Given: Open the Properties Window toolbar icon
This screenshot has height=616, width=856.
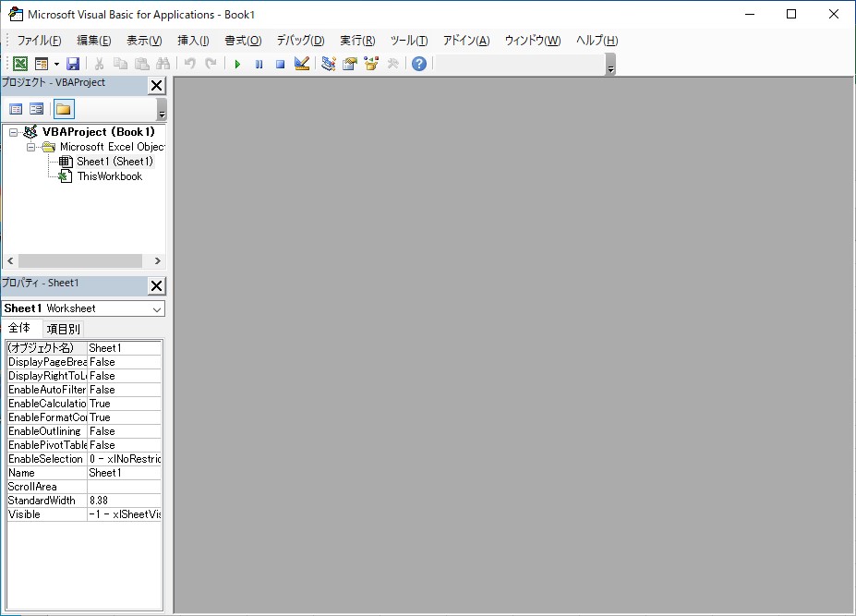Looking at the screenshot, I should (348, 63).
